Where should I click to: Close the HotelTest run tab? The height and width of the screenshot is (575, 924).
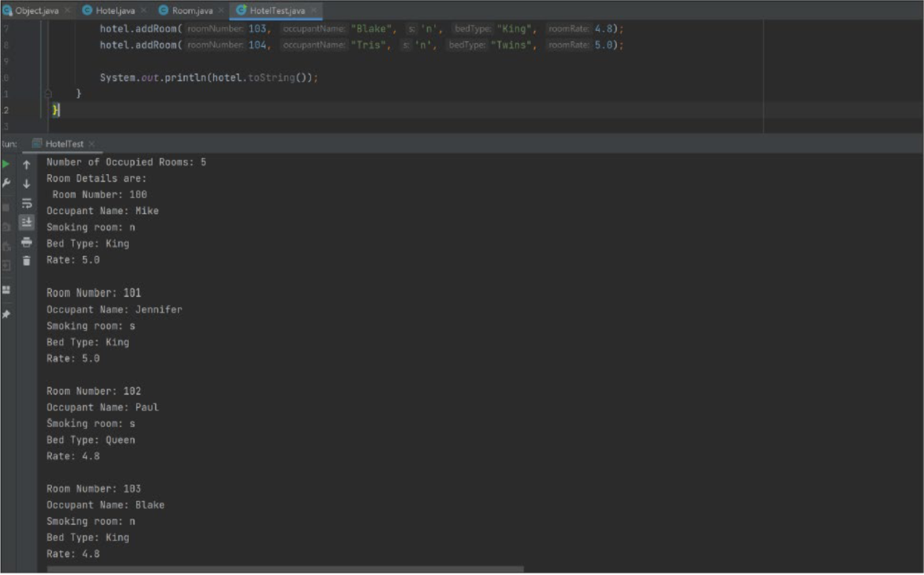92,144
